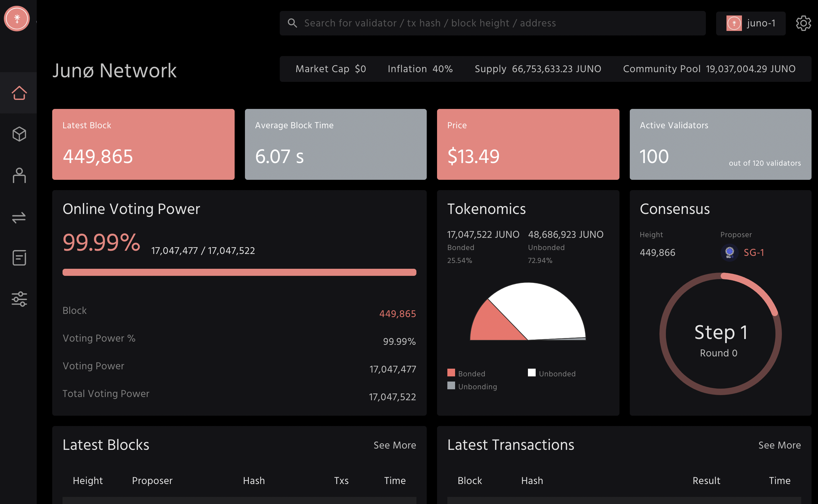This screenshot has height=504, width=818.
Task: Click the Unbonded legend color swatch
Action: 532,373
